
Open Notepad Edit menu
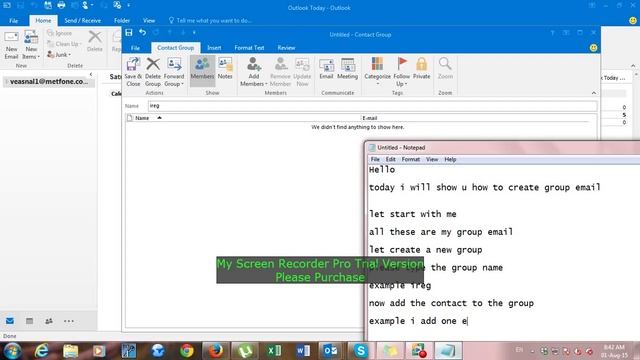[x=391, y=160]
